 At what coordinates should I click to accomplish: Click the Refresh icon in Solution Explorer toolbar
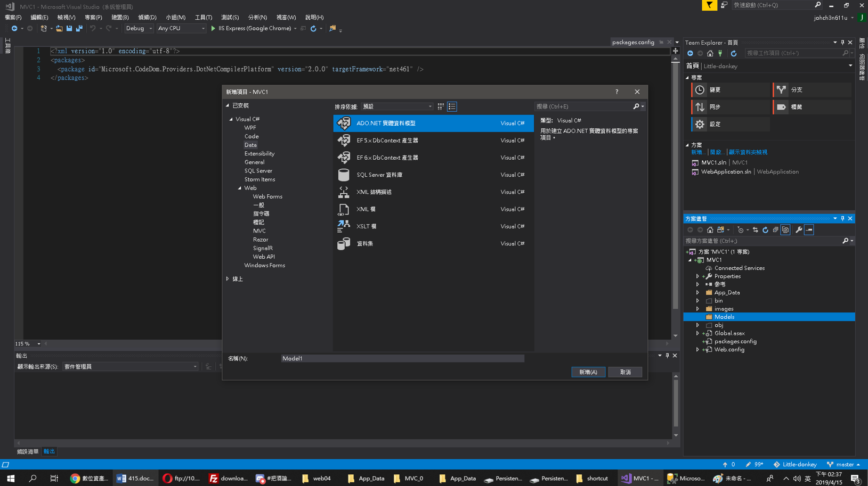pos(765,230)
